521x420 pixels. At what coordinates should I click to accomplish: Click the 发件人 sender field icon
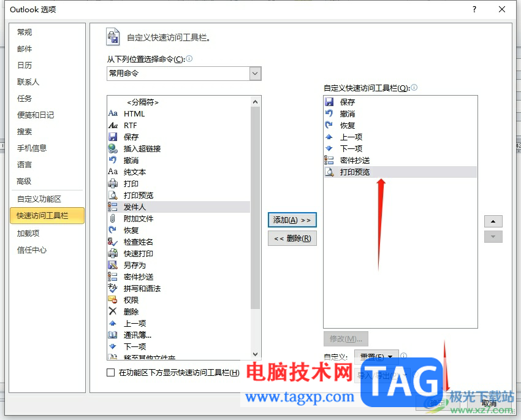tap(113, 207)
